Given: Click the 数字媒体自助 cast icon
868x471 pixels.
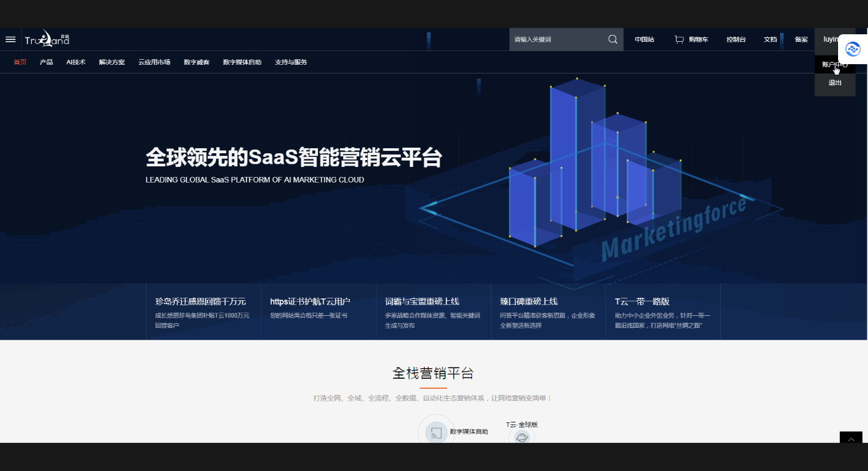Looking at the screenshot, I should [x=436, y=432].
